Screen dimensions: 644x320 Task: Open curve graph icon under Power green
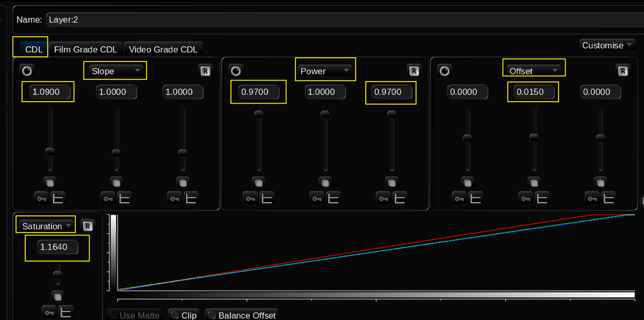pos(333,199)
